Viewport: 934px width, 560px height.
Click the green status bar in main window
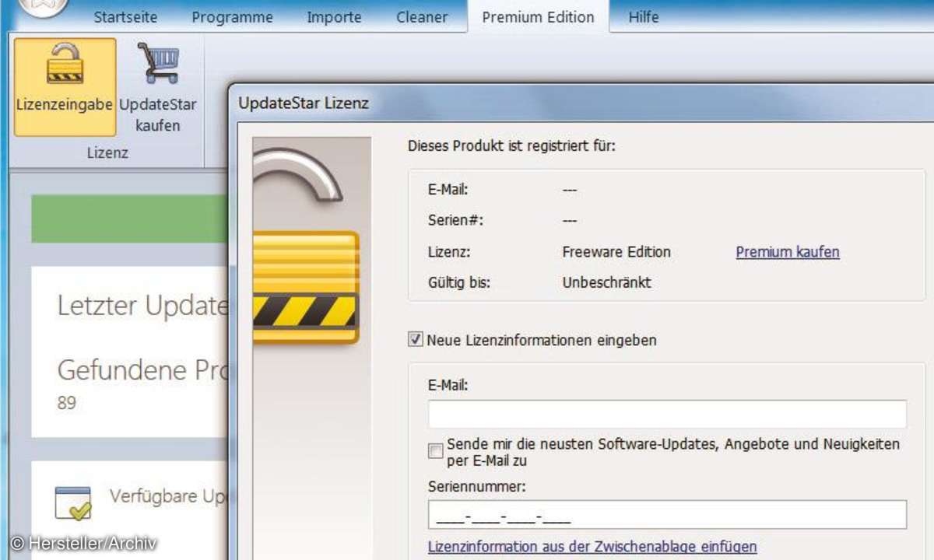(129, 219)
